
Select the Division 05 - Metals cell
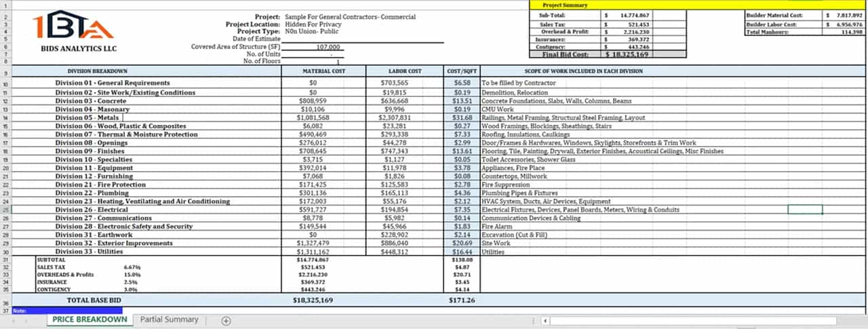(x=87, y=118)
